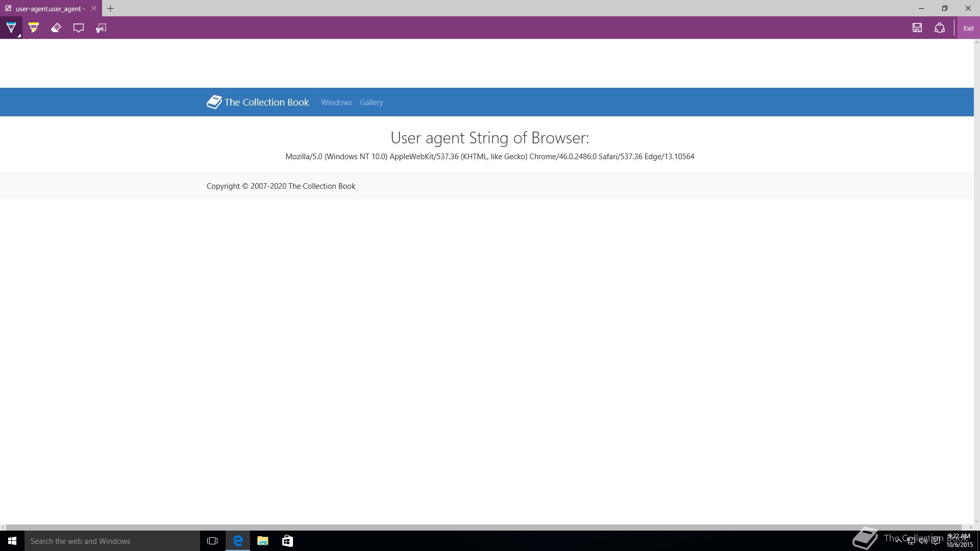Open Task View from the taskbar

pos(212,541)
